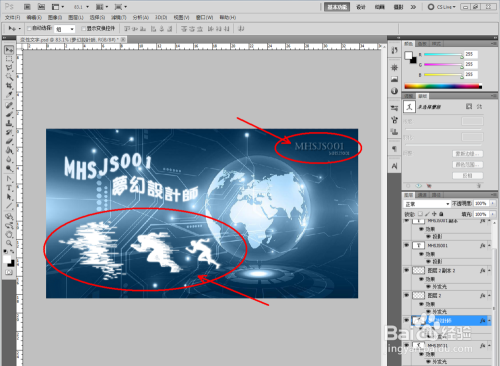Select the Spot Healing Brush tool
Viewport: 500px width, 366px height.
[x=9, y=105]
